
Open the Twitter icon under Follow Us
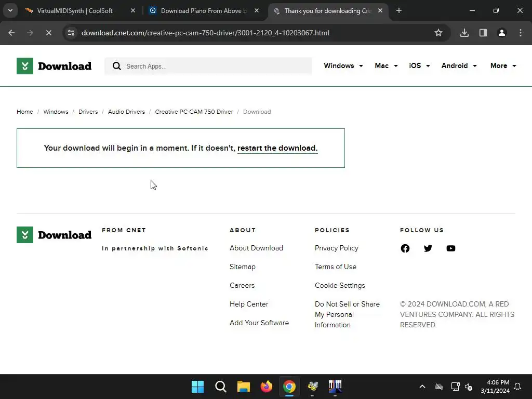(428, 248)
